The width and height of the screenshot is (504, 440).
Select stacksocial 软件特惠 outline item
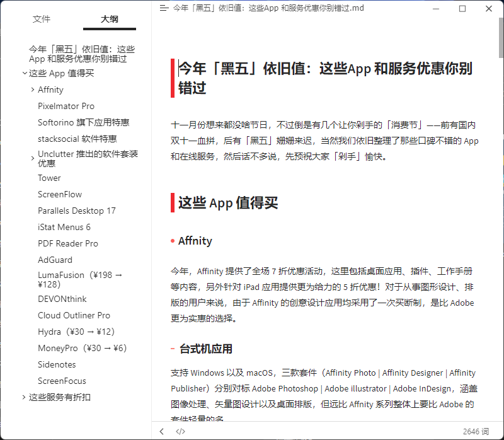(x=77, y=139)
